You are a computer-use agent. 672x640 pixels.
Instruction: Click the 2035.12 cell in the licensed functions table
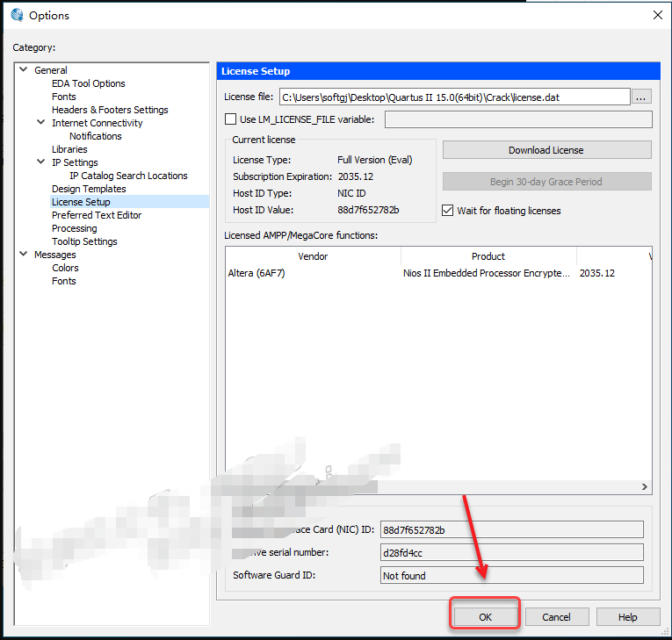pyautogui.click(x=597, y=273)
